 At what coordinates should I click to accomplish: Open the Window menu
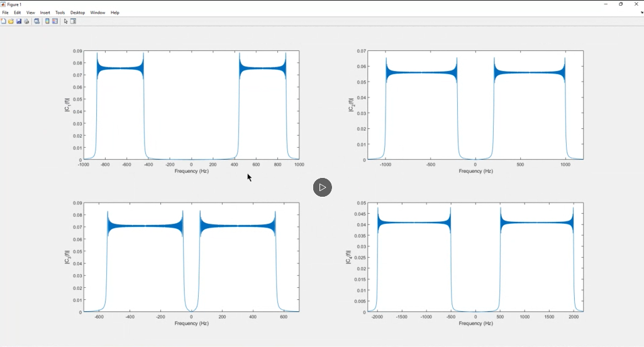coord(97,13)
